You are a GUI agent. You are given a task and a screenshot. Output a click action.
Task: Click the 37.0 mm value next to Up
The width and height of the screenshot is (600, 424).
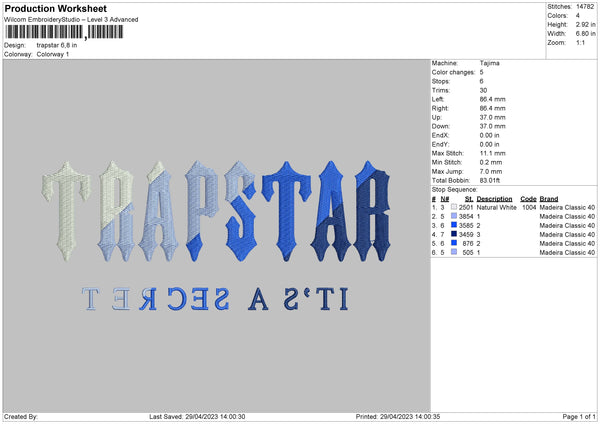click(492, 117)
